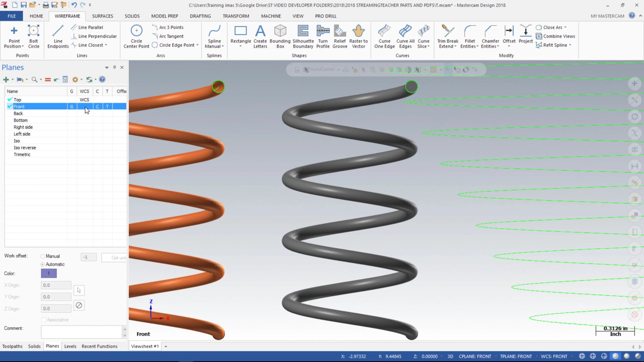
Task: Click the plane Color swatch 1
Action: tap(49, 274)
